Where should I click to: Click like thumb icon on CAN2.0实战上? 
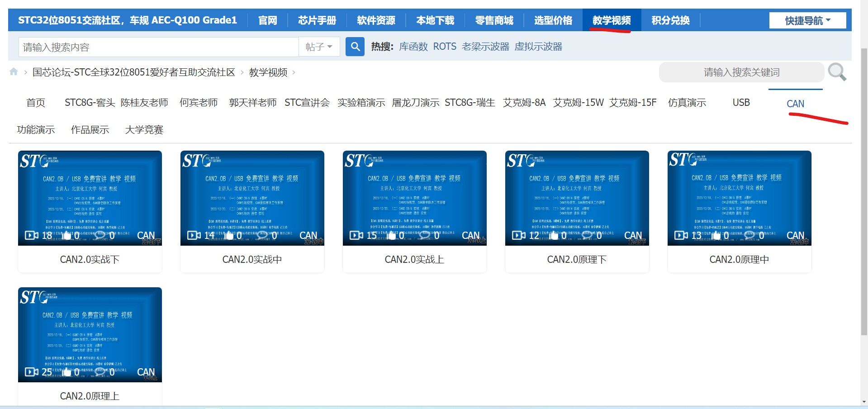coord(392,235)
